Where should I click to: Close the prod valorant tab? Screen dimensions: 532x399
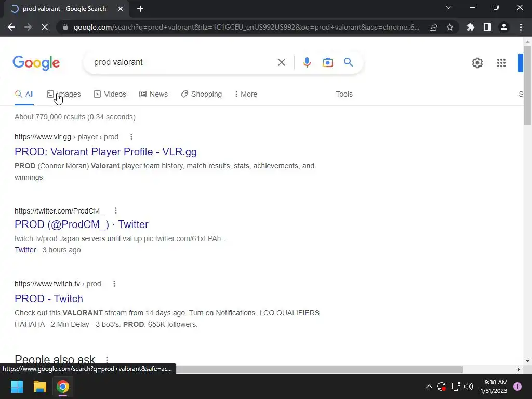click(x=121, y=9)
